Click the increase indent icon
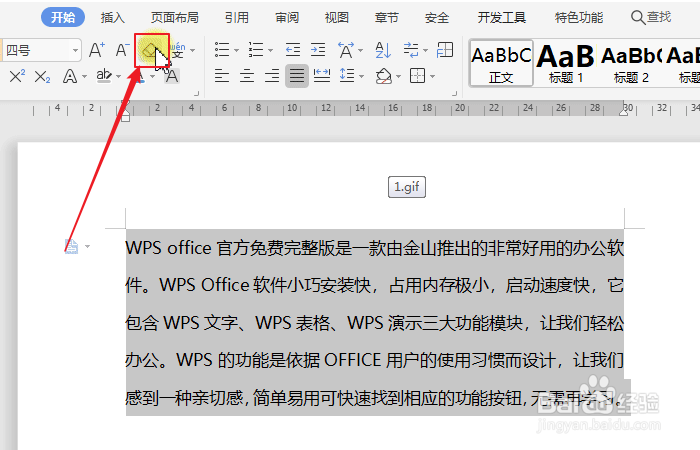700x450 pixels. click(318, 50)
